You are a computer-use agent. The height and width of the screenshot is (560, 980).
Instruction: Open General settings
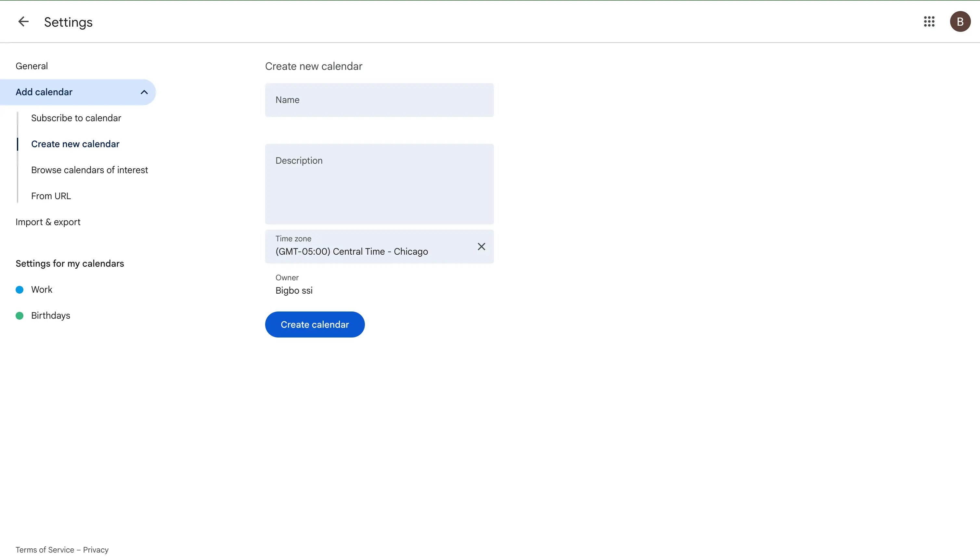pos(32,66)
